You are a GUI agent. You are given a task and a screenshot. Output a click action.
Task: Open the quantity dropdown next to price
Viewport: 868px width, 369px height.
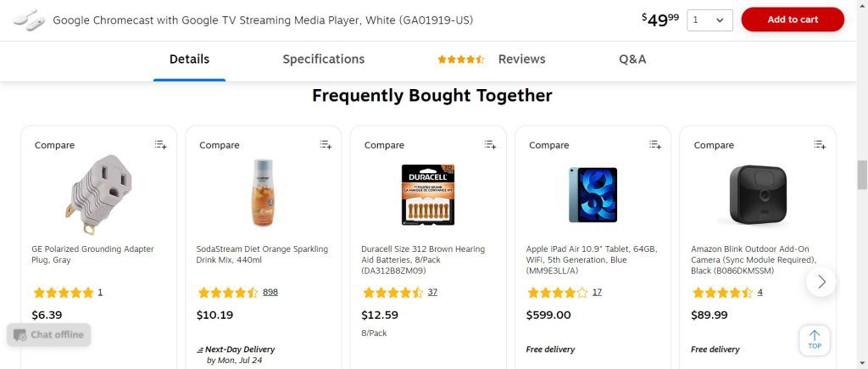[709, 20]
